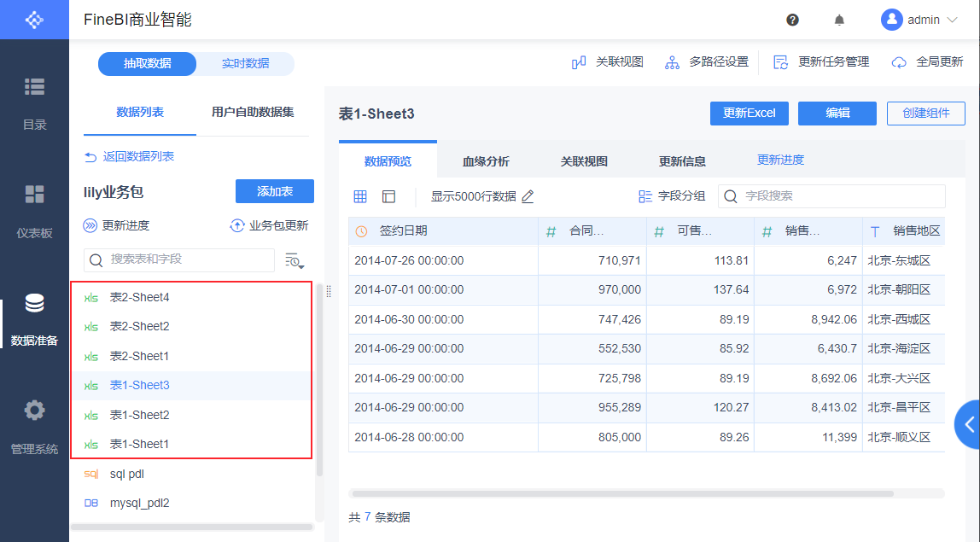
Task: Click the sql icon beside sql pdl
Action: pyautogui.click(x=91, y=474)
